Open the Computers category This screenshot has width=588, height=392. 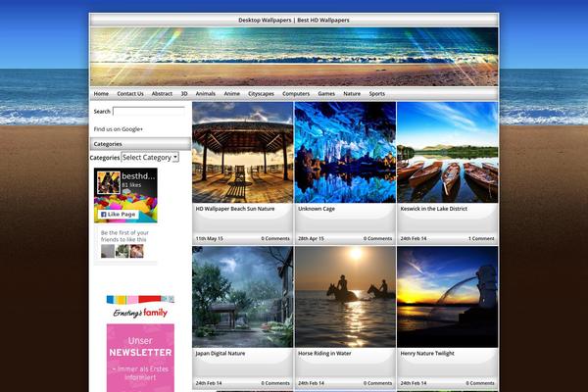tap(296, 94)
